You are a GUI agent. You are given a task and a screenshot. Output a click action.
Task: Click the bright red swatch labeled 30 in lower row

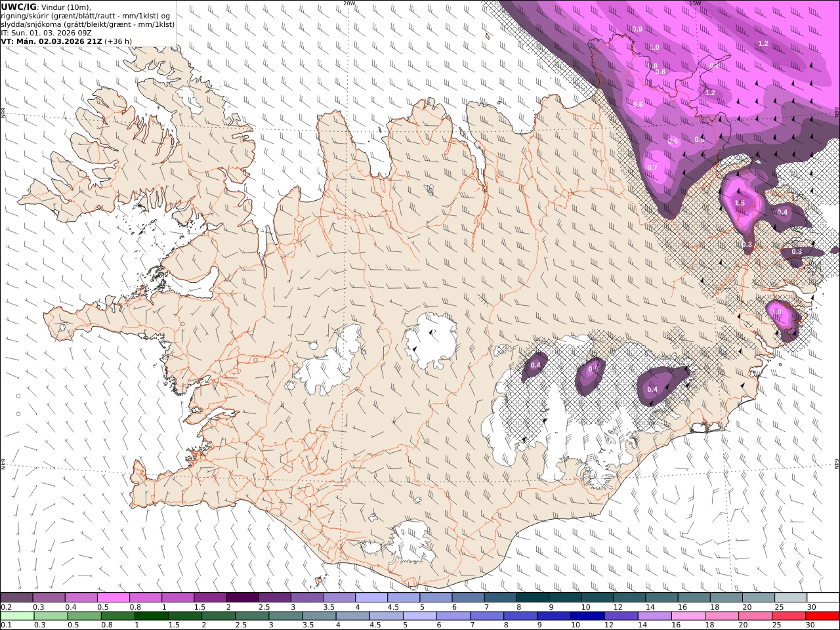click(x=822, y=616)
